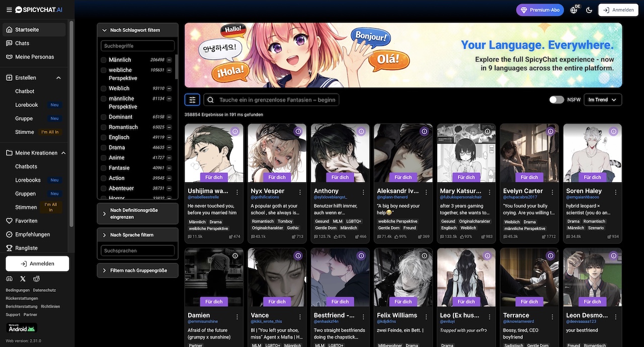The width and height of the screenshot is (644, 347).
Task: Click the SpicyChat.AI logo
Action: pyautogui.click(x=39, y=10)
